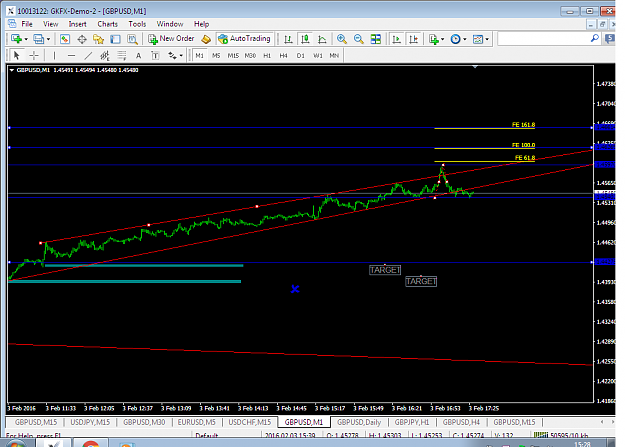Select the Text 'A' drawing tool
Screen dimensions: 625x447
tap(138, 56)
